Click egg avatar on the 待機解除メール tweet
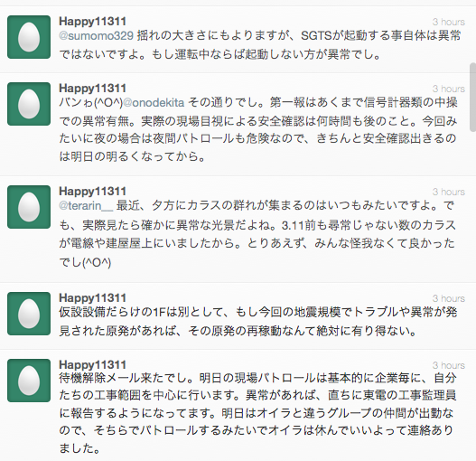The width and height of the screenshot is (476, 461). click(x=29, y=381)
